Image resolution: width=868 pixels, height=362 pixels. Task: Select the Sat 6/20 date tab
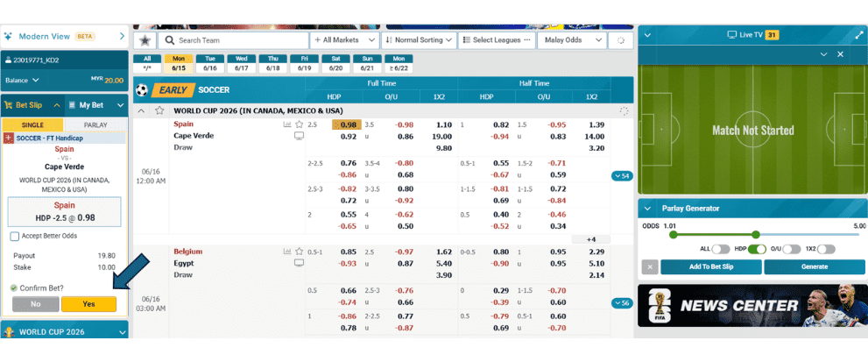[x=335, y=64]
